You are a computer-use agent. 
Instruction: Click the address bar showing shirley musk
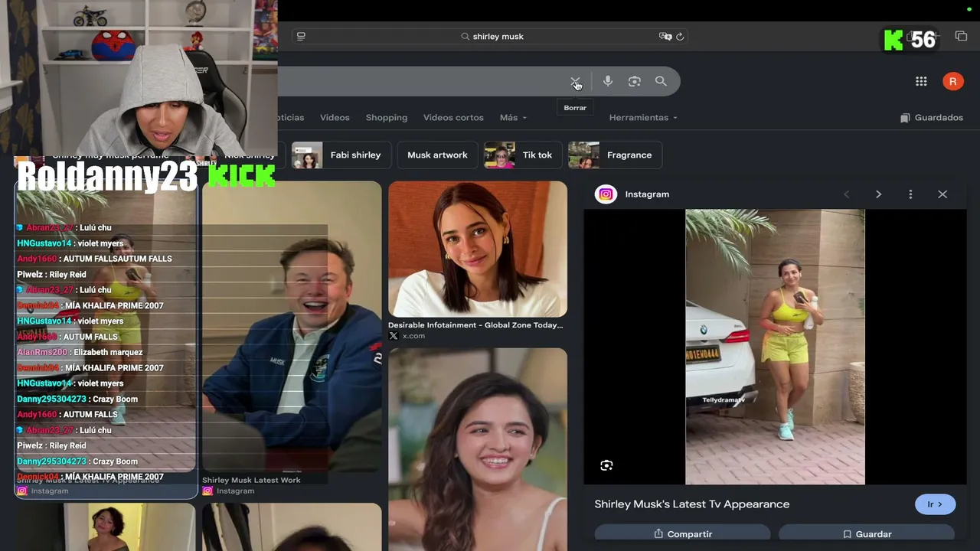coord(490,36)
